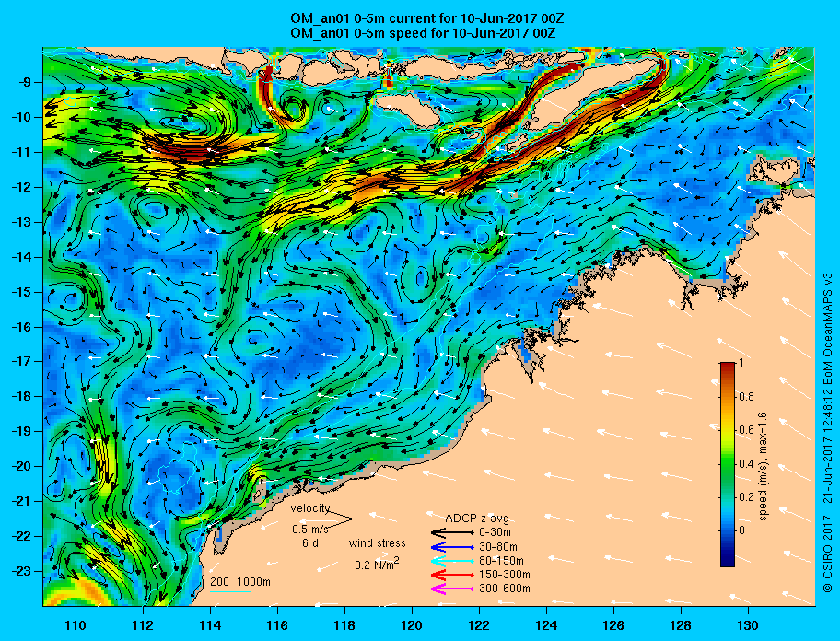Click the 'velocity' legend label

[310, 508]
